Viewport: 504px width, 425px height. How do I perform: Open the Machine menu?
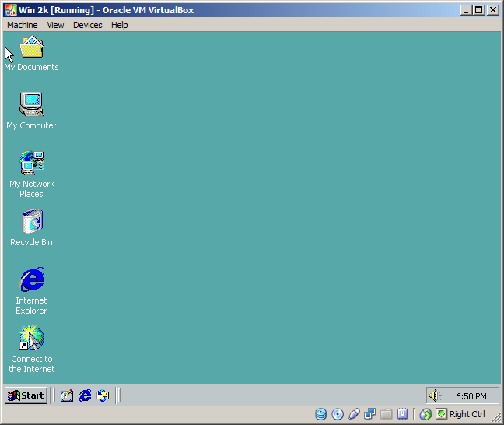23,25
